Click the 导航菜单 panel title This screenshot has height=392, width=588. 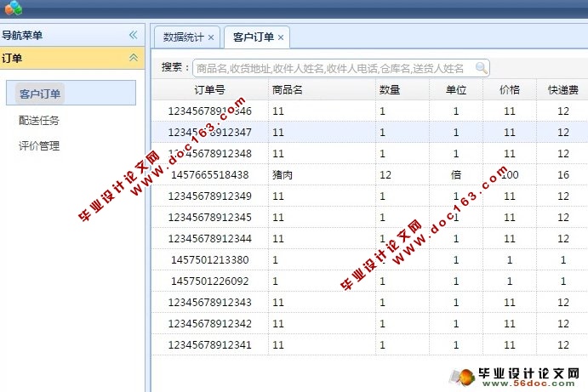22,35
